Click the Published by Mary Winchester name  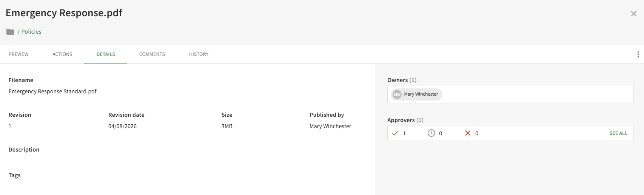tap(330, 126)
